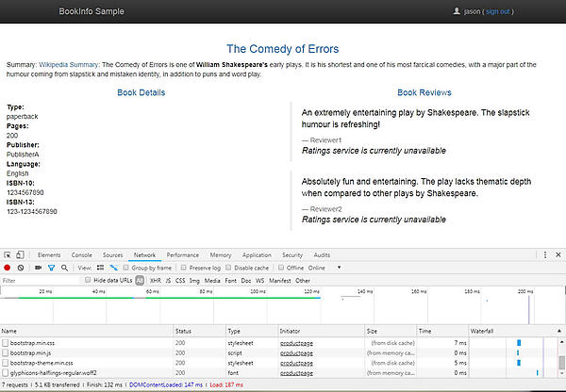The width and height of the screenshot is (566, 392).
Task: Open DevTools more options menu
Action: (545, 254)
